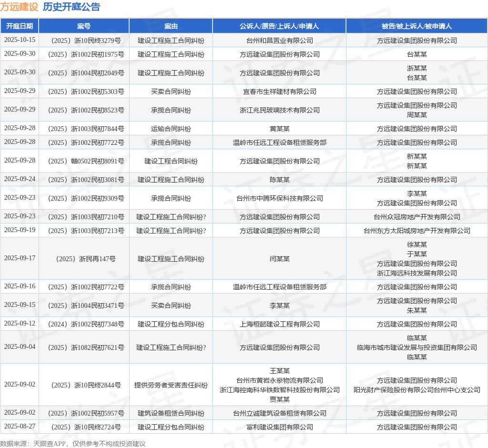Click plaintiff 王某某

click(x=279, y=371)
